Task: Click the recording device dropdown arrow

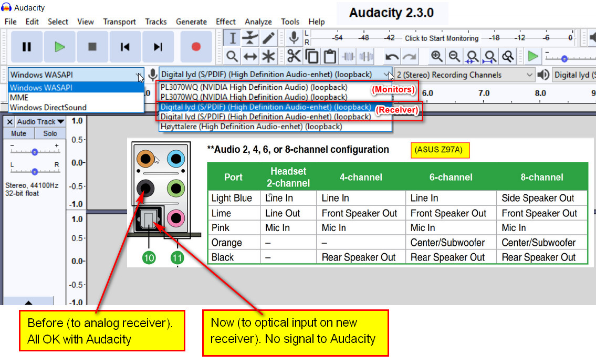Action: [x=386, y=75]
